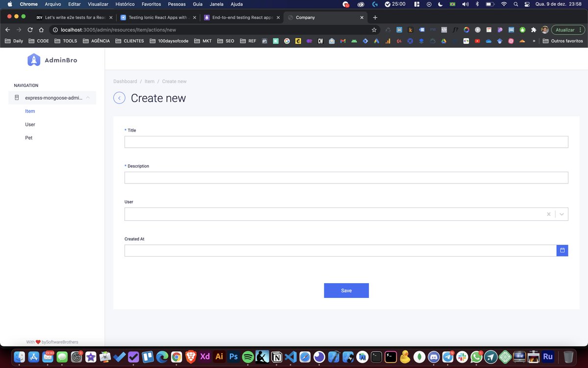This screenshot has height=368, width=588.
Task: Open Slack from the Dock
Action: tap(462, 357)
